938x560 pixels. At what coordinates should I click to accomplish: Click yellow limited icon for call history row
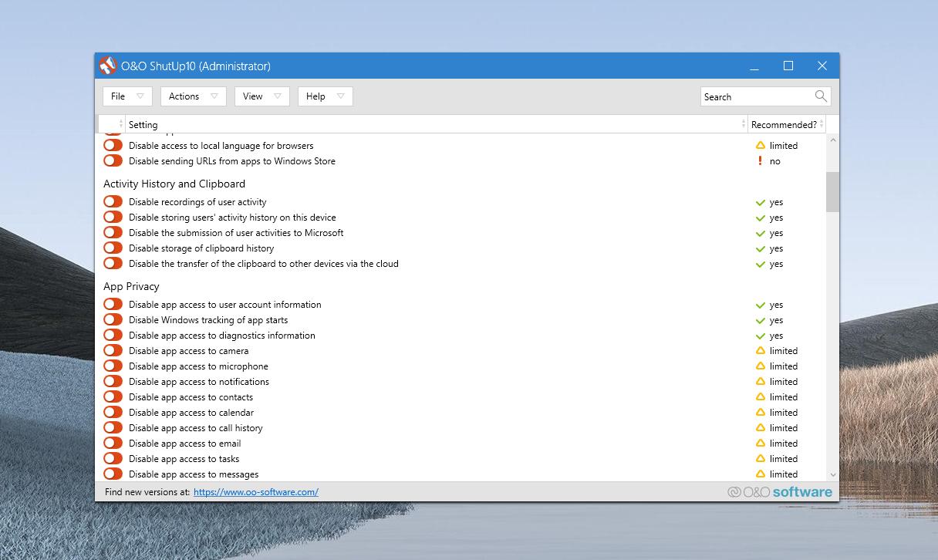click(761, 428)
